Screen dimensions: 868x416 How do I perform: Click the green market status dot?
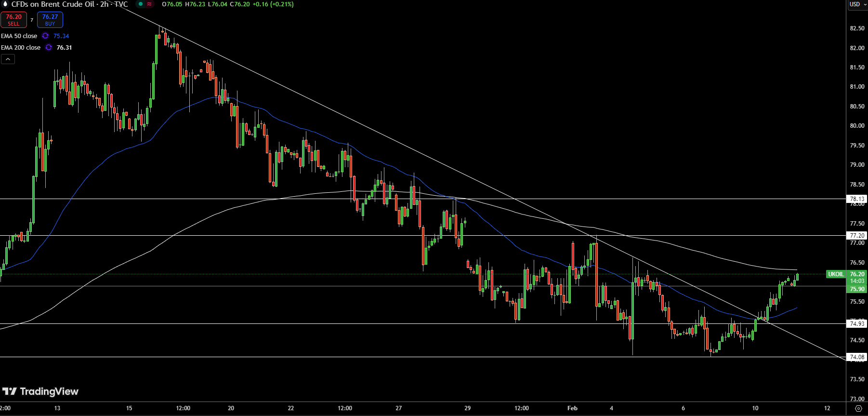click(141, 4)
